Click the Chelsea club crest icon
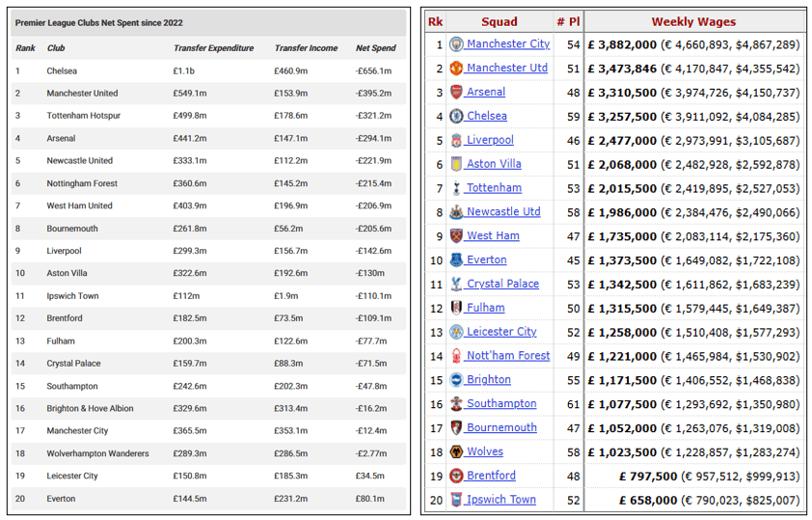This screenshot has height=520, width=812. click(x=456, y=116)
